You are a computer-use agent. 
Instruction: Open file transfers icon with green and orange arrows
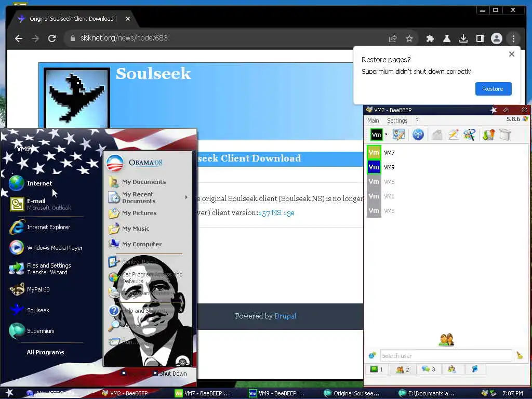click(x=488, y=135)
